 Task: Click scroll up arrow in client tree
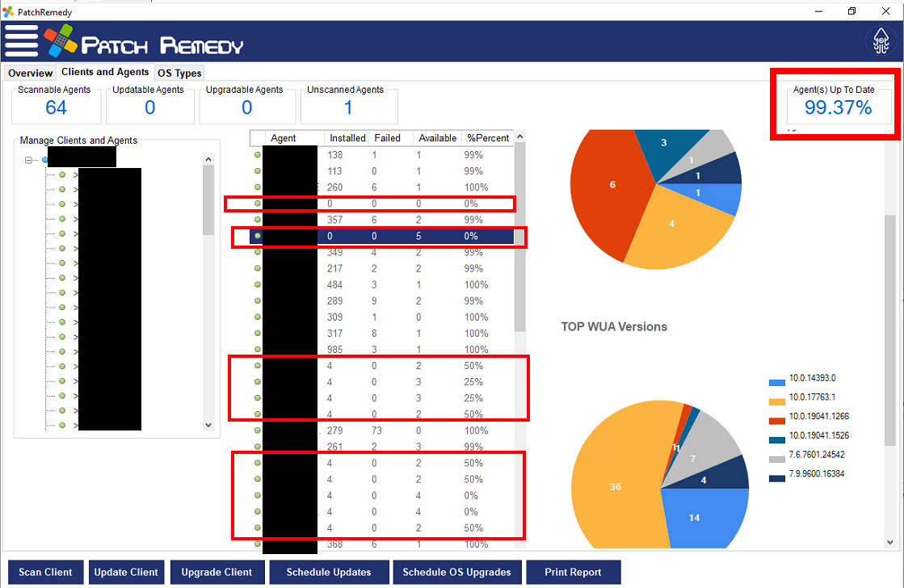point(208,159)
